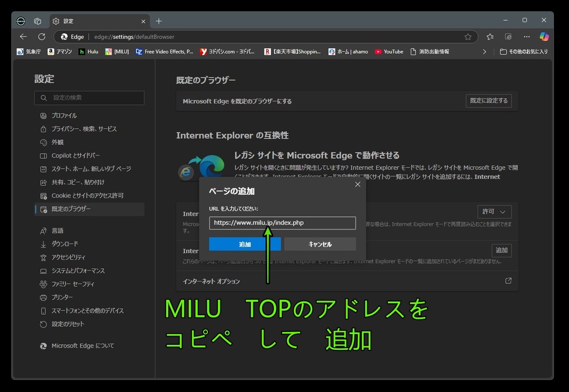Screen dimensions: 569x392
Task: Click キャンセル in the dialog
Action: (320, 244)
